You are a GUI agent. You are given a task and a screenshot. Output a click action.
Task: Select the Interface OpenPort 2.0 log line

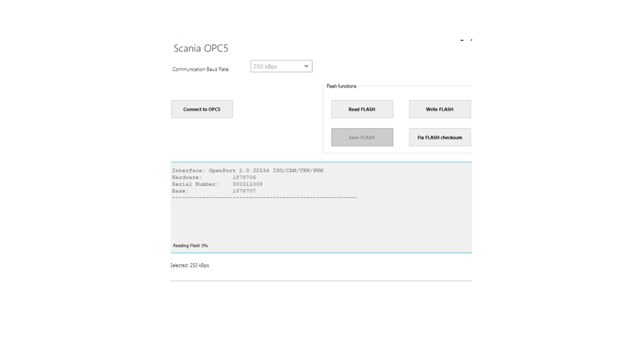pos(248,171)
